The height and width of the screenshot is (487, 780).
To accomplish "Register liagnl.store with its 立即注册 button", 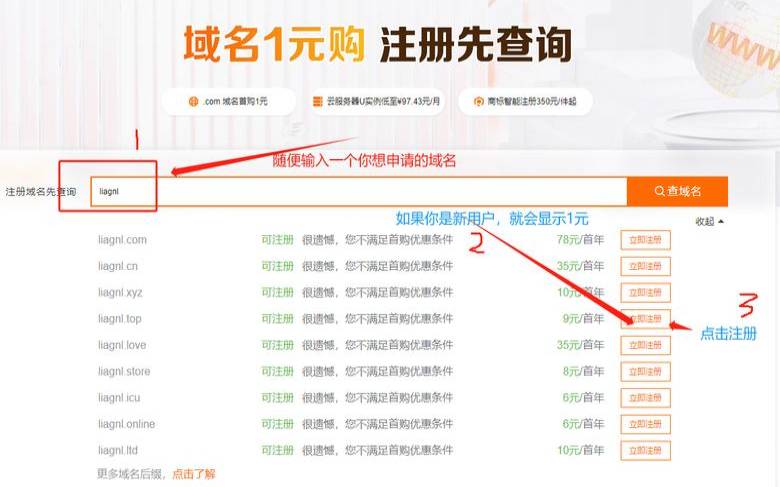I will (645, 372).
